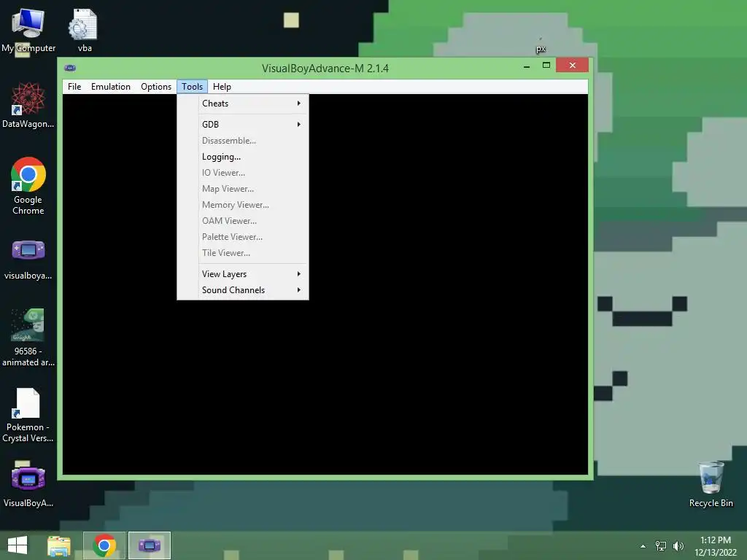Close the open Tools menu
This screenshot has height=560, width=747.
192,87
